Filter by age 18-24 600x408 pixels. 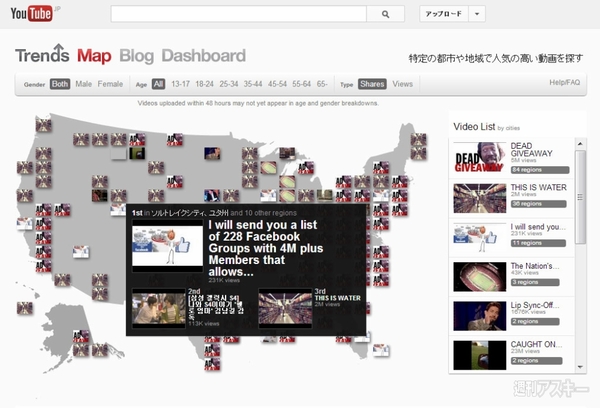204,84
